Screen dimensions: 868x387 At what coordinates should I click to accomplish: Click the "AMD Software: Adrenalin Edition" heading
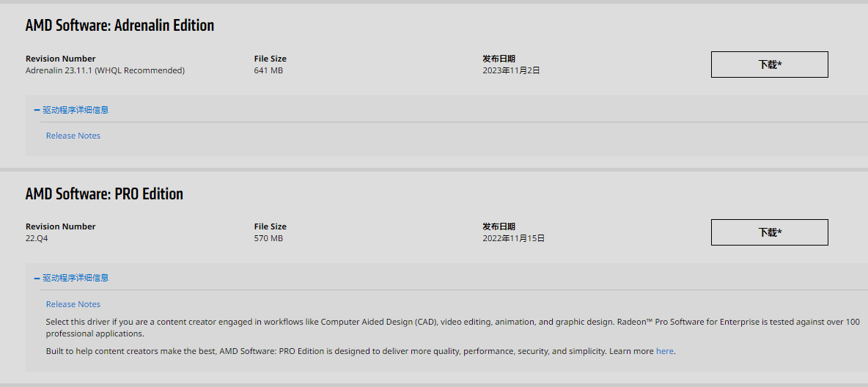click(119, 26)
